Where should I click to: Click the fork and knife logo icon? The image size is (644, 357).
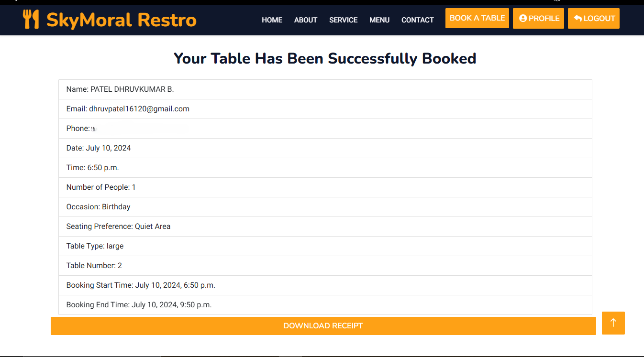tap(31, 20)
